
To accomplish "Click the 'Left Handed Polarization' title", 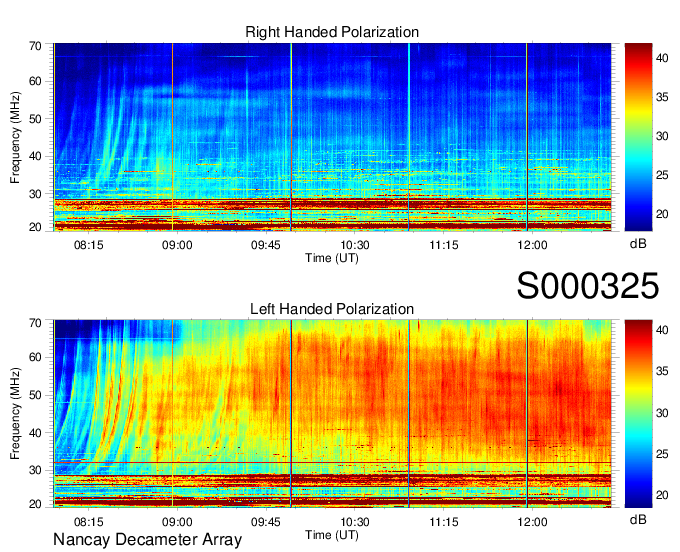I will click(332, 309).
